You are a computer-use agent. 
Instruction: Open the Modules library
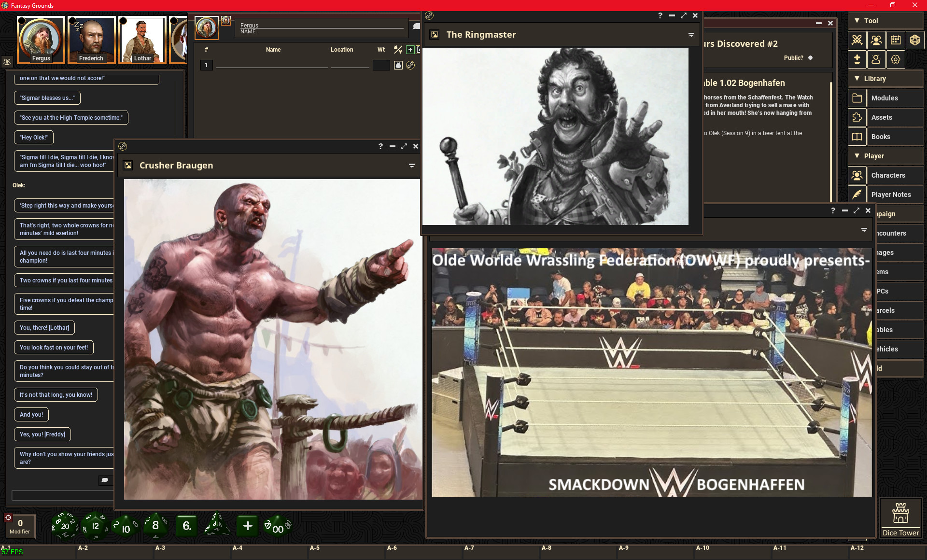(897, 98)
